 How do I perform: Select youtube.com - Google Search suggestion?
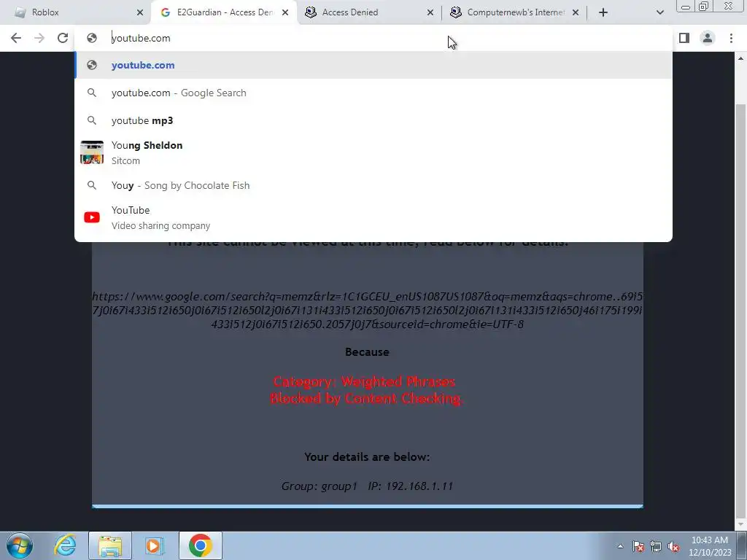pyautogui.click(x=373, y=93)
